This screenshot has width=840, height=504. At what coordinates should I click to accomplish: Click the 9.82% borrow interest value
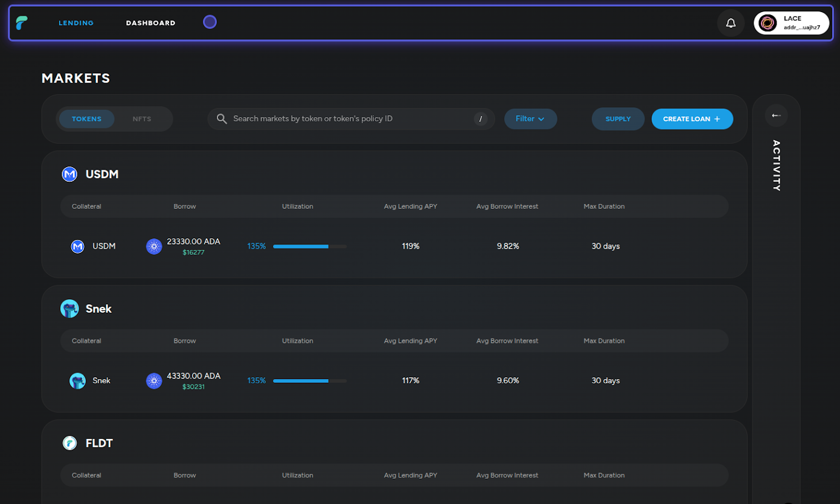508,246
